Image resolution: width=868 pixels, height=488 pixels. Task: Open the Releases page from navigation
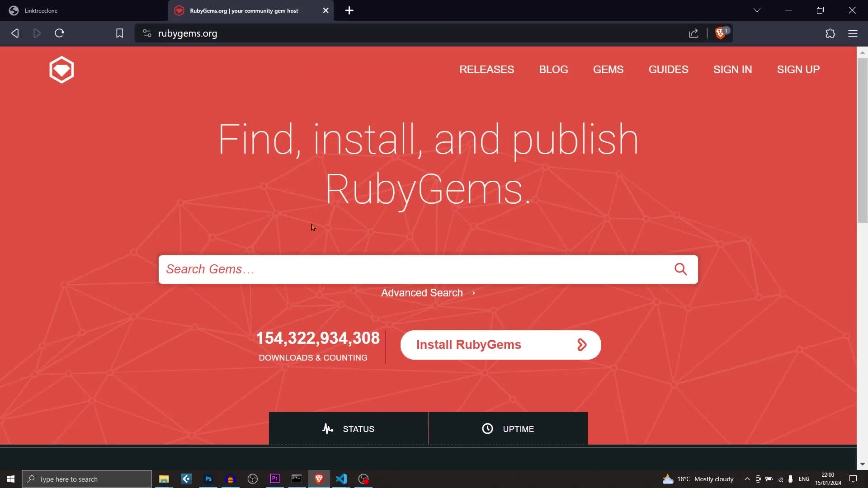tap(486, 70)
